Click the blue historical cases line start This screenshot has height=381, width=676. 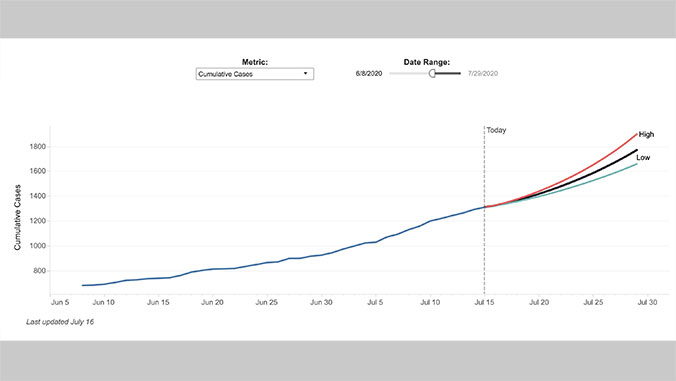click(83, 285)
